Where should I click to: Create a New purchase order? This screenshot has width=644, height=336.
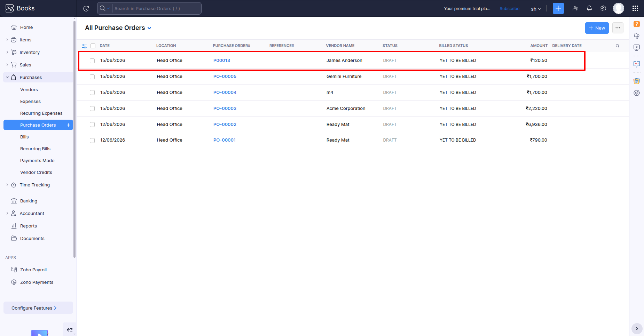[597, 28]
